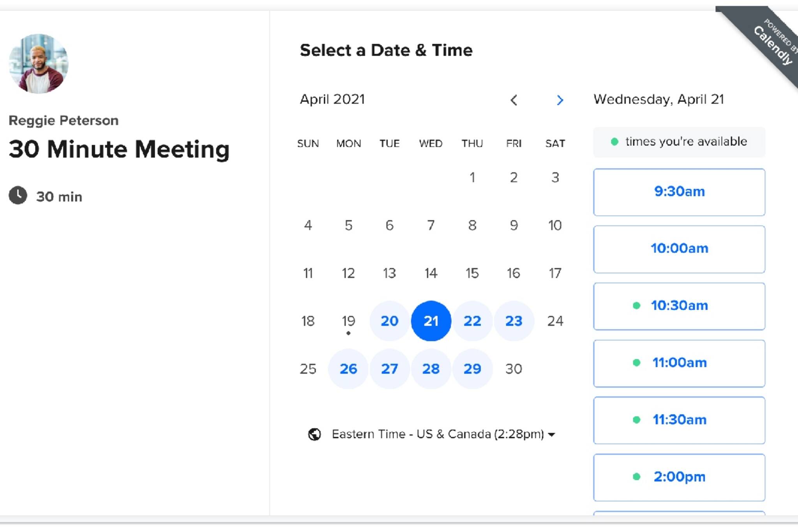Viewport: 798px width, 532px height.
Task: Click Reggie Peterson's profile photo
Action: (x=39, y=64)
